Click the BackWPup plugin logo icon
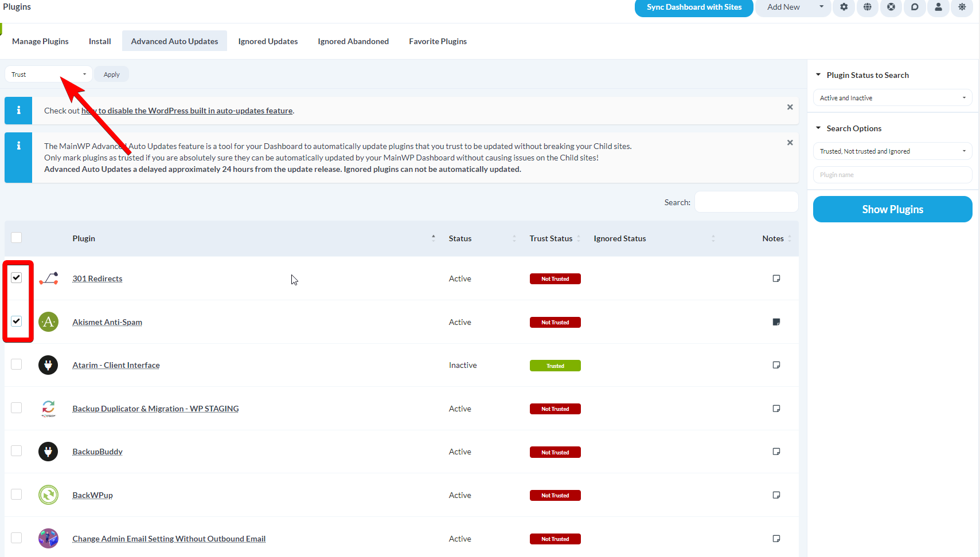This screenshot has width=980, height=557. [48, 495]
